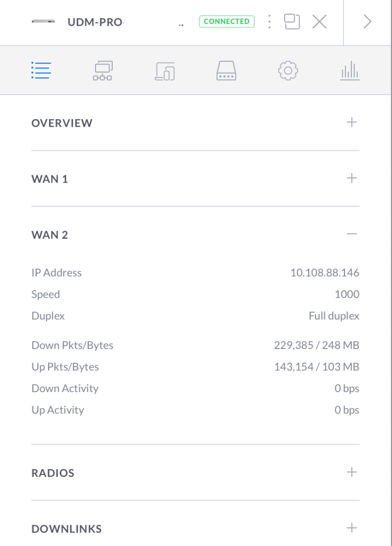Click the Down Pkts/Bytes value
The image size is (392, 546).
point(316,345)
